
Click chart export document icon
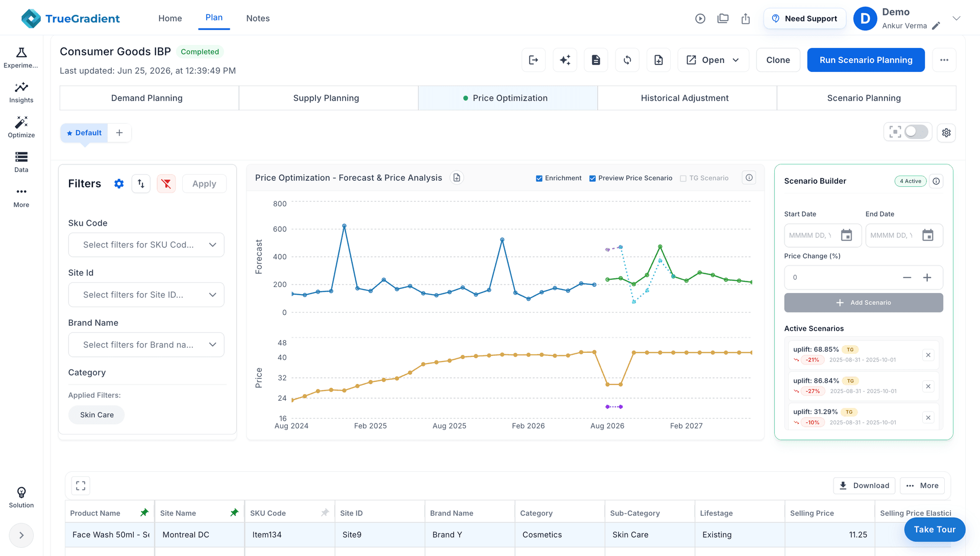tap(457, 178)
